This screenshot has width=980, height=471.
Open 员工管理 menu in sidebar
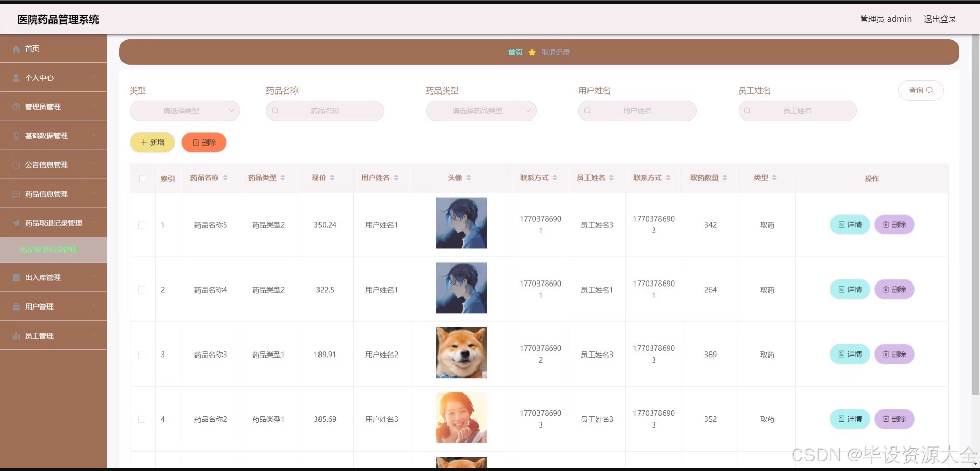pos(54,336)
